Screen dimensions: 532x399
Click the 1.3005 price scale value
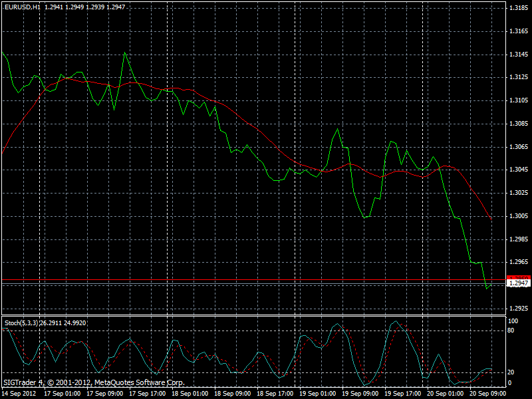(x=519, y=216)
